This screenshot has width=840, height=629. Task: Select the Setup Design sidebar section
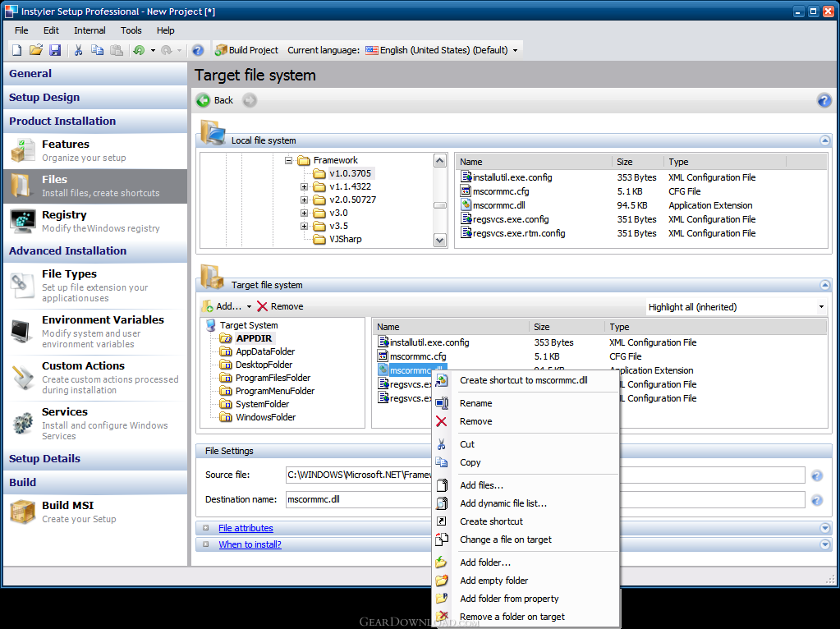[x=95, y=98]
